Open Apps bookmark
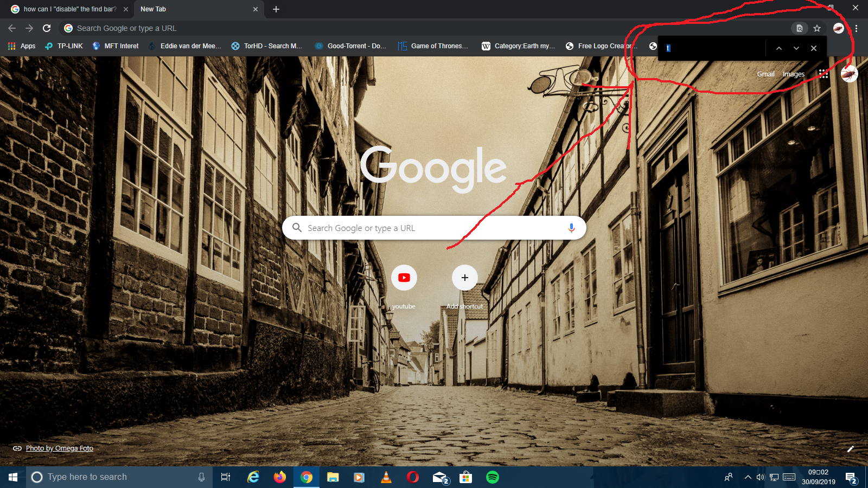Image resolution: width=868 pixels, height=488 pixels. click(x=22, y=46)
